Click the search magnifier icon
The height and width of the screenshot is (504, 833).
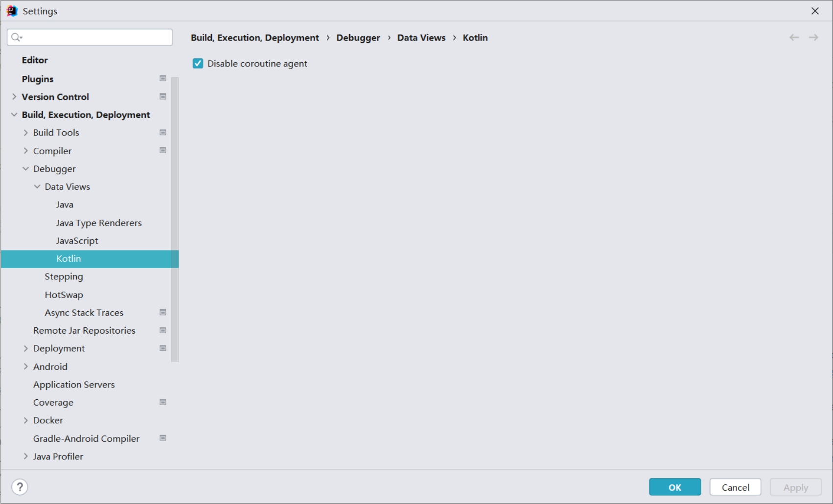coord(17,37)
